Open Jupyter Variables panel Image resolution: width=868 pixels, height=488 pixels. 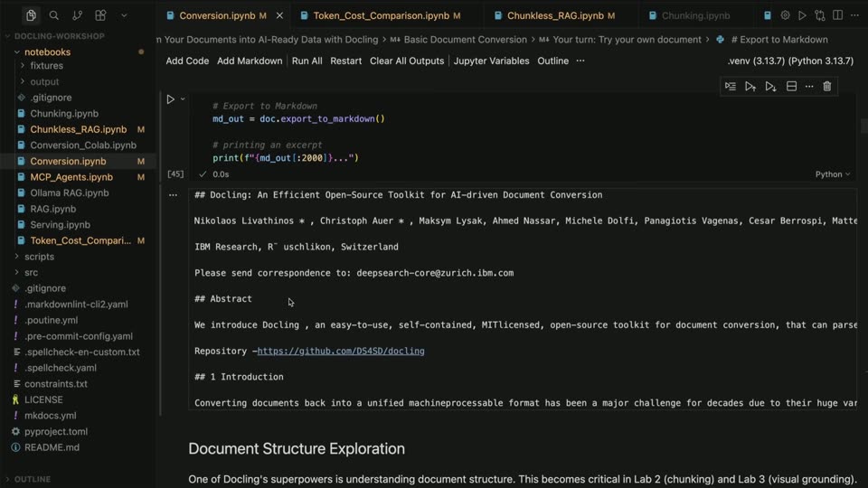click(492, 61)
